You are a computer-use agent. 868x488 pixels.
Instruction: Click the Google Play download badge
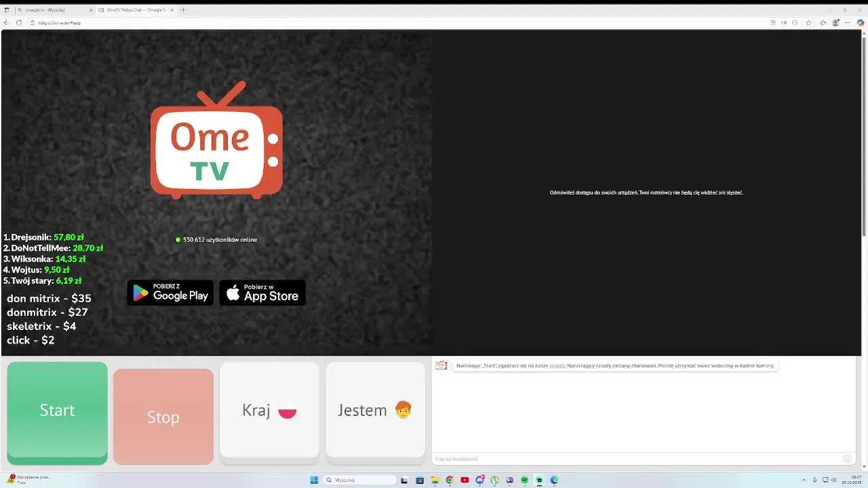pyautogui.click(x=170, y=293)
